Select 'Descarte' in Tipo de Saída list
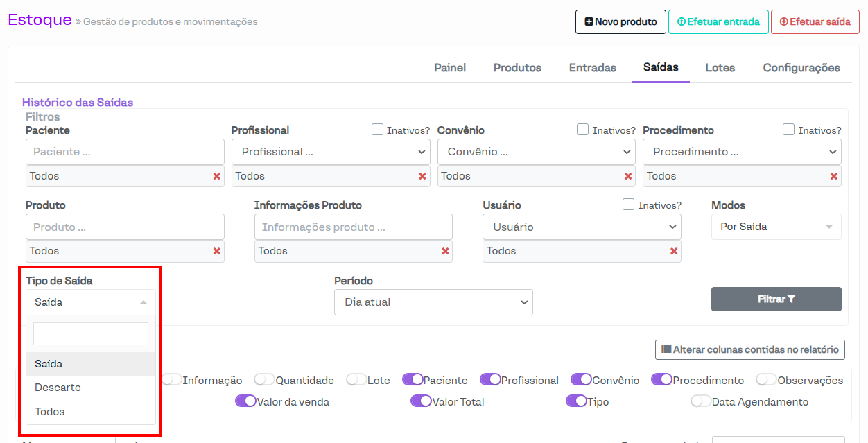 click(x=58, y=388)
